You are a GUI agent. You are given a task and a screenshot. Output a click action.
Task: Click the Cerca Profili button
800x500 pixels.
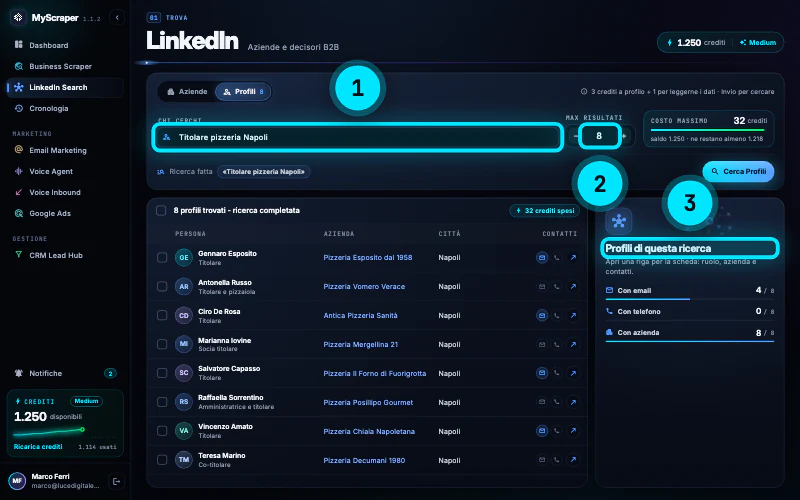[738, 171]
